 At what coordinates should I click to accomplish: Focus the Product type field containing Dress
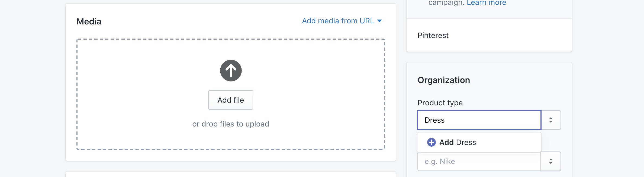coord(479,120)
